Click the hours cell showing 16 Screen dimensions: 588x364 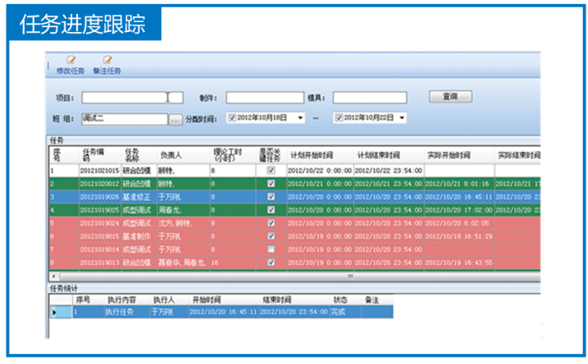point(233,262)
